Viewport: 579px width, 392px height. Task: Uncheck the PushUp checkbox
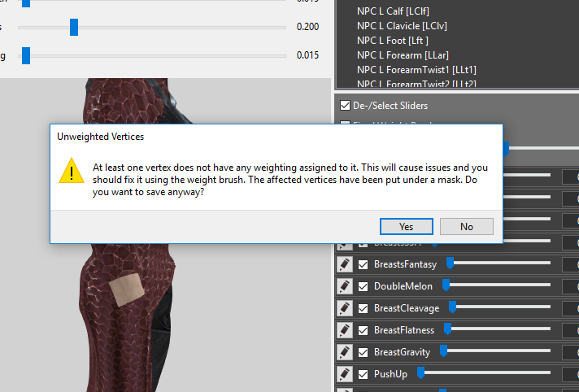363,375
